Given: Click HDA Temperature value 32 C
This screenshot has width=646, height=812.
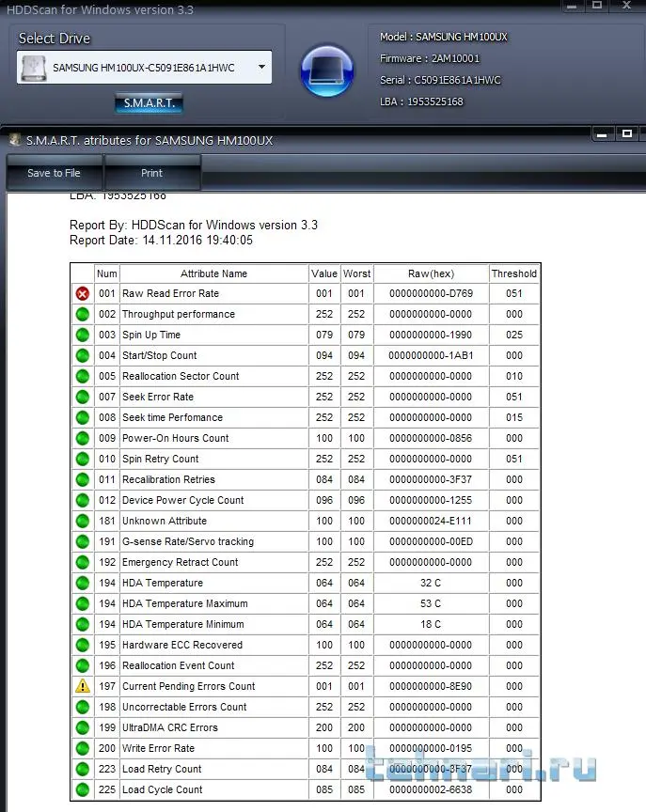Looking at the screenshot, I should point(431,583).
